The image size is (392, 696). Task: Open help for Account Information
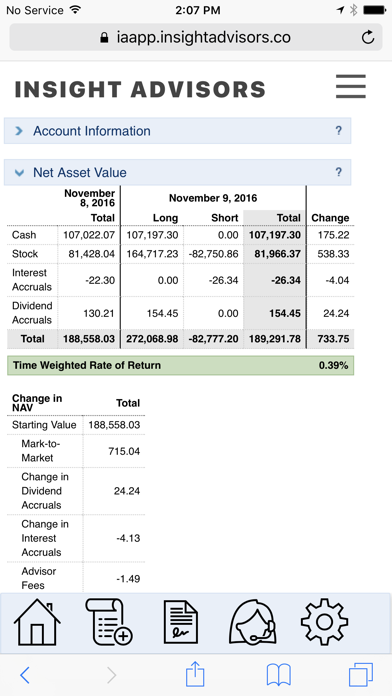338,131
